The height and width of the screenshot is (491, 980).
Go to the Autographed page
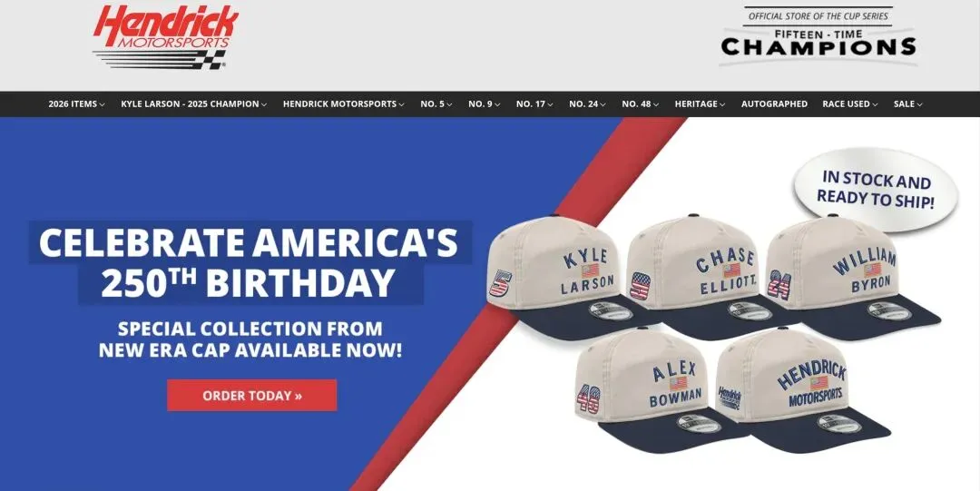click(x=774, y=103)
